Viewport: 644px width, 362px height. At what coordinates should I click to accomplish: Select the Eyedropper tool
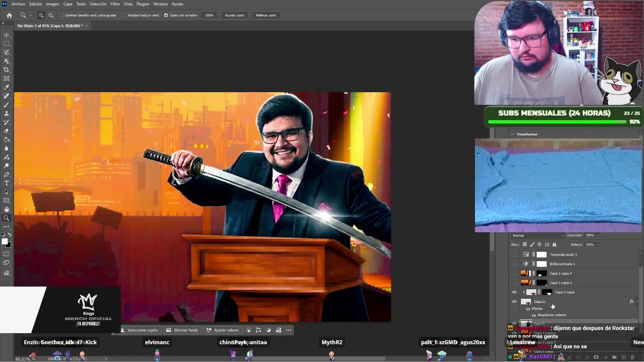(x=7, y=87)
